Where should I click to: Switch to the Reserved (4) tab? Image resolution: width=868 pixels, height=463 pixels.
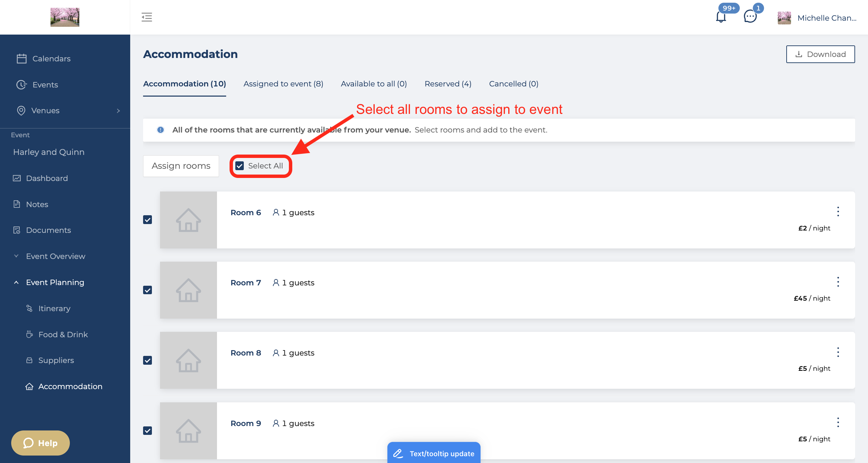click(448, 84)
